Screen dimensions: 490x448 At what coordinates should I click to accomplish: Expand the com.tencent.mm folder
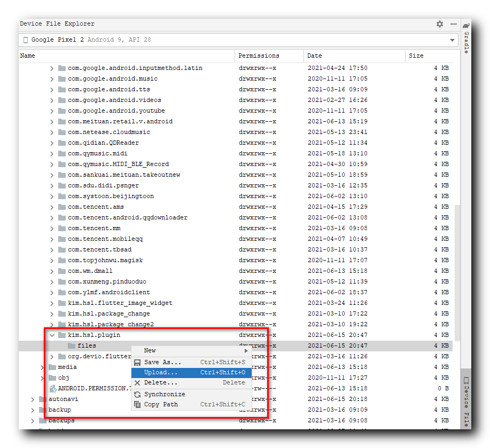tap(52, 229)
